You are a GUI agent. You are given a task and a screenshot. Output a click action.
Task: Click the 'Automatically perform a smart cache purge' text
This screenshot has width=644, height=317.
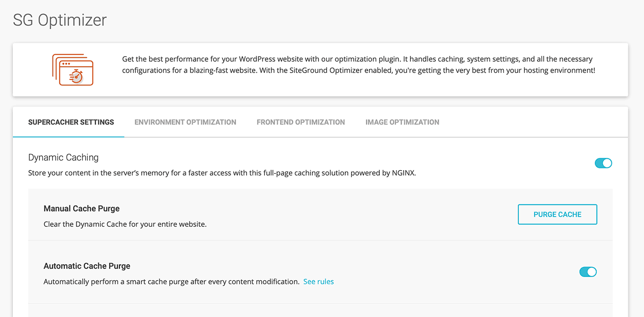click(172, 282)
